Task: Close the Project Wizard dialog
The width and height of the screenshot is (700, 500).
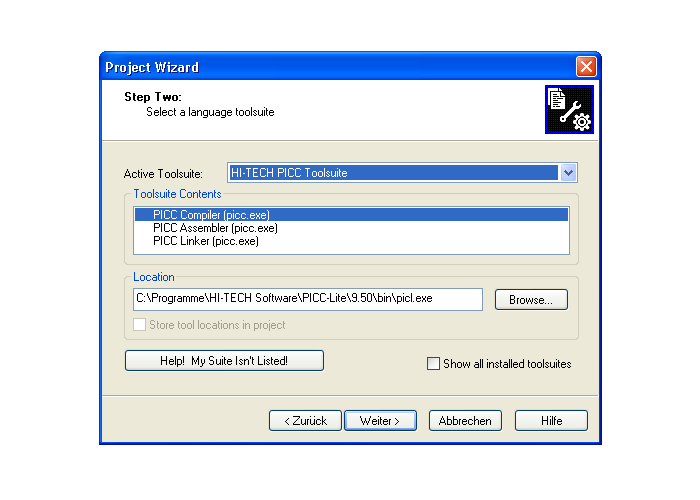Action: point(586,67)
